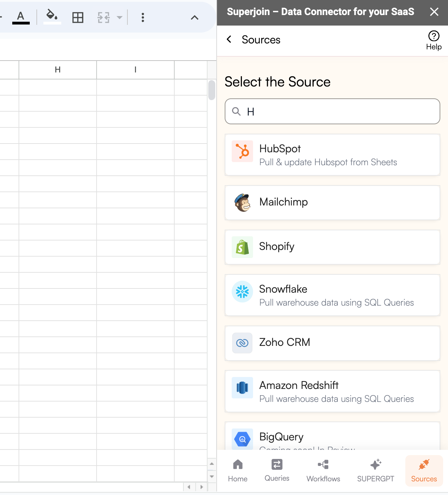Image resolution: width=448 pixels, height=495 pixels.
Task: Close the Superjoin sidebar
Action: pos(434,12)
